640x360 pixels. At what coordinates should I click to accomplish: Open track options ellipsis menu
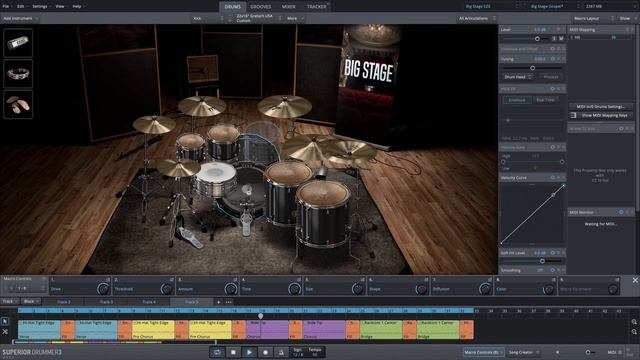click(x=229, y=302)
